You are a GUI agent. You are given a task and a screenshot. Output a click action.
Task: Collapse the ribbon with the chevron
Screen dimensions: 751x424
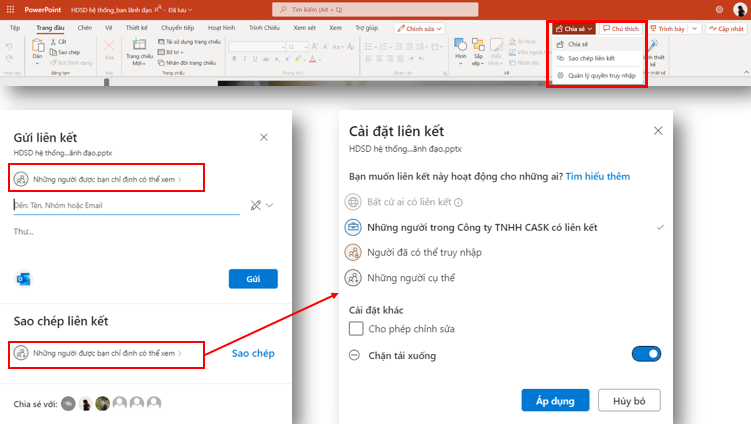[746, 72]
